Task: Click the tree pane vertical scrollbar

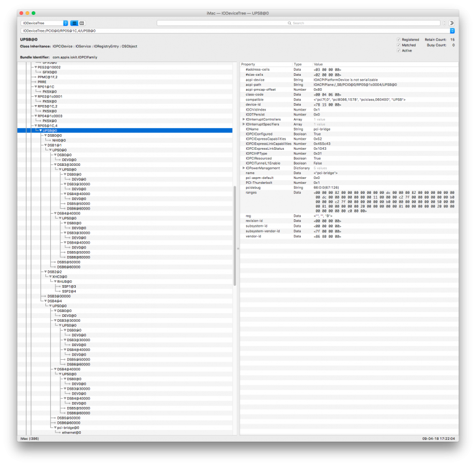Action: coord(235,235)
